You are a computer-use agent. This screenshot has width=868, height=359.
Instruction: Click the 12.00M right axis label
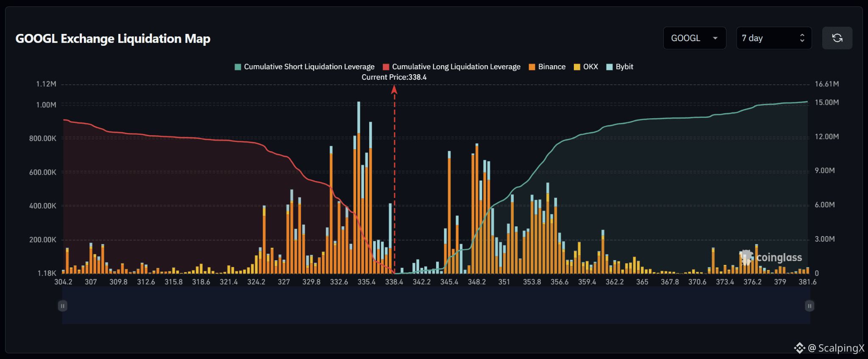tap(827, 137)
